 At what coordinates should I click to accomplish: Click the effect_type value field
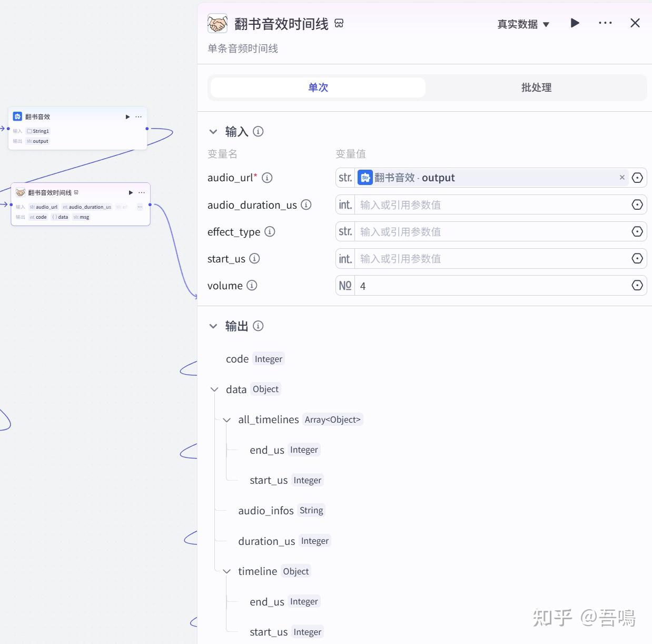pyautogui.click(x=492, y=231)
